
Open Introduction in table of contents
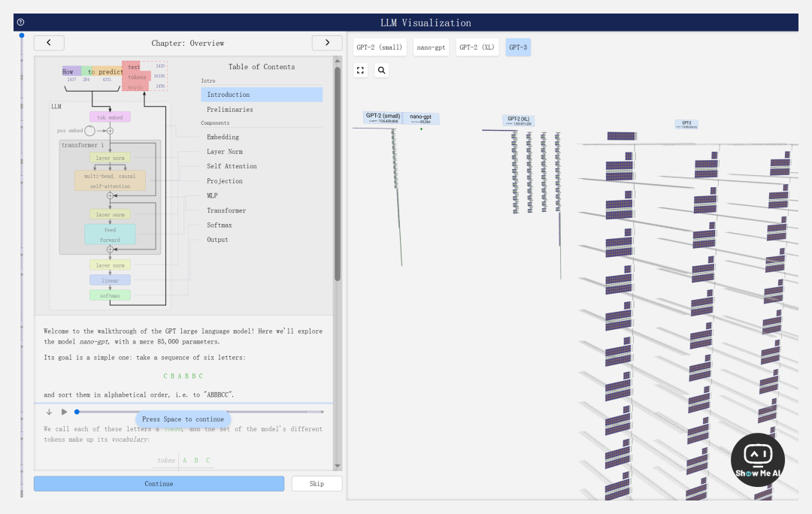pos(262,95)
